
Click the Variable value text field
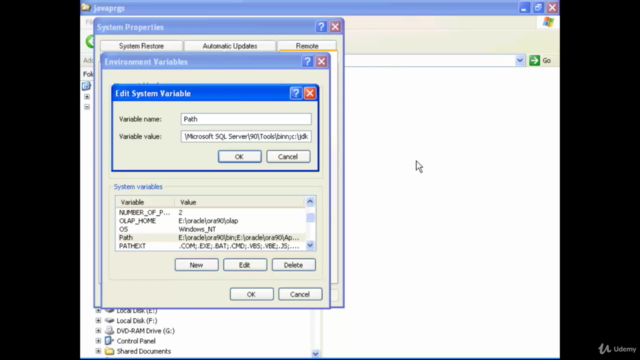click(x=246, y=136)
